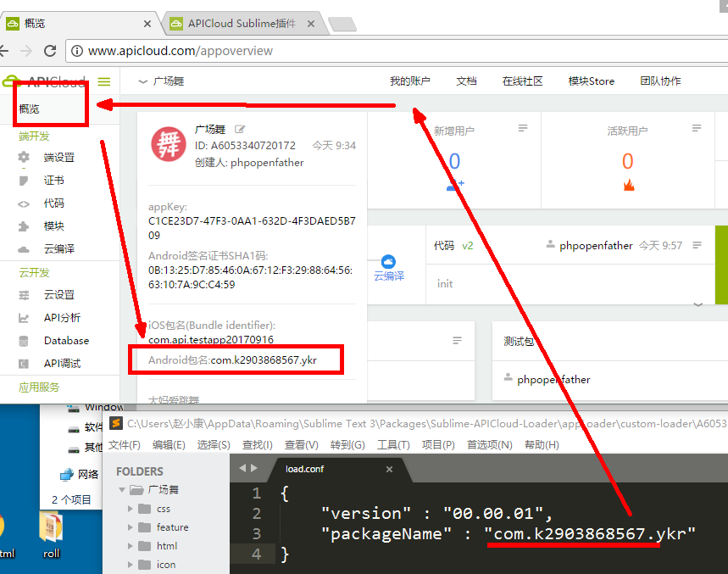Open the 代码 code sidebar icon

tap(25, 203)
